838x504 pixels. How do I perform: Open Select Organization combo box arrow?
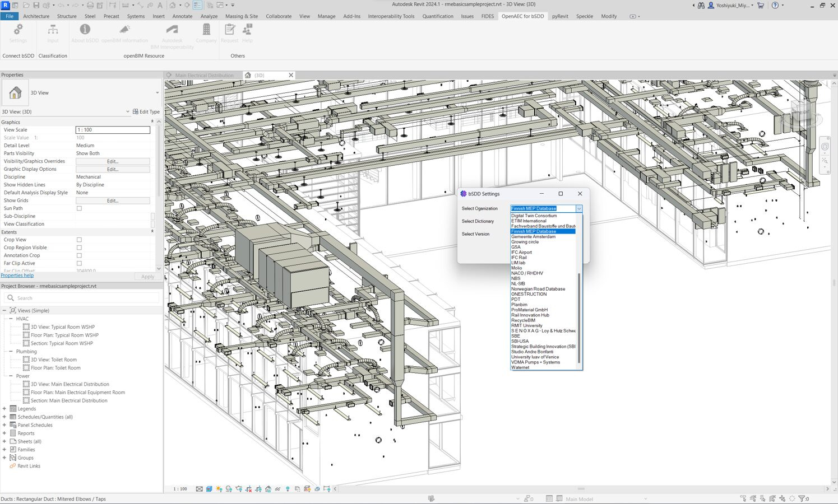click(x=579, y=208)
